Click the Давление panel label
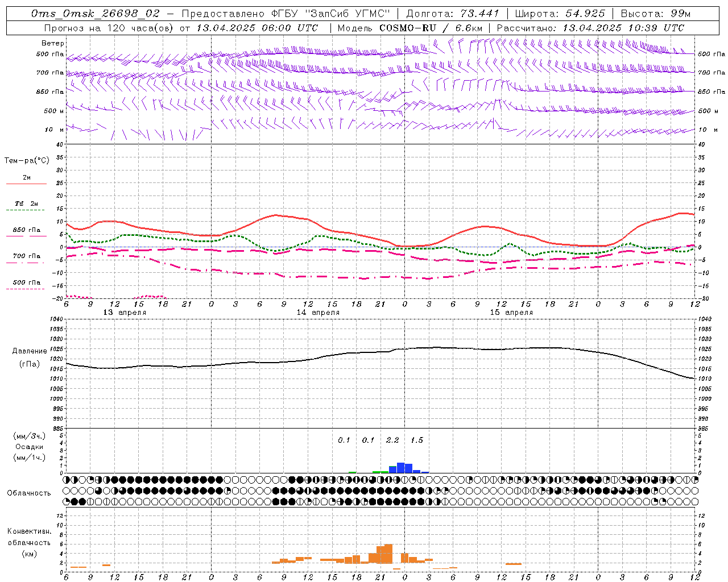728x582 pixels. [30, 351]
